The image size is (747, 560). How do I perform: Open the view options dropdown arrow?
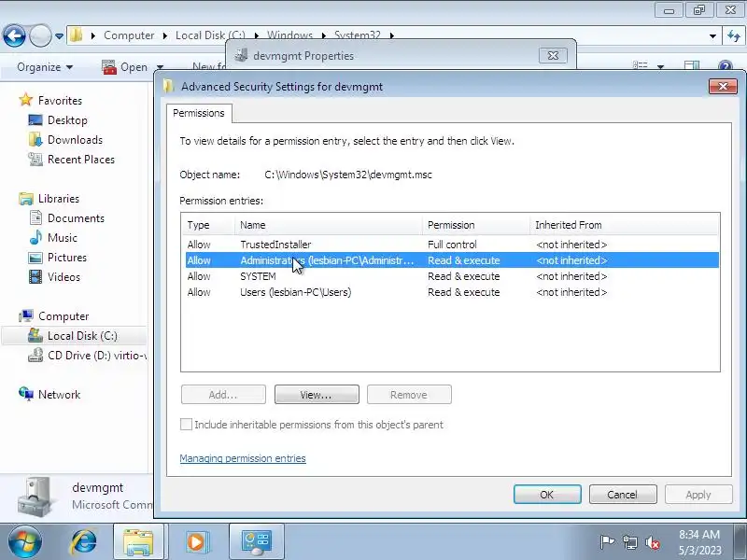coord(660,66)
